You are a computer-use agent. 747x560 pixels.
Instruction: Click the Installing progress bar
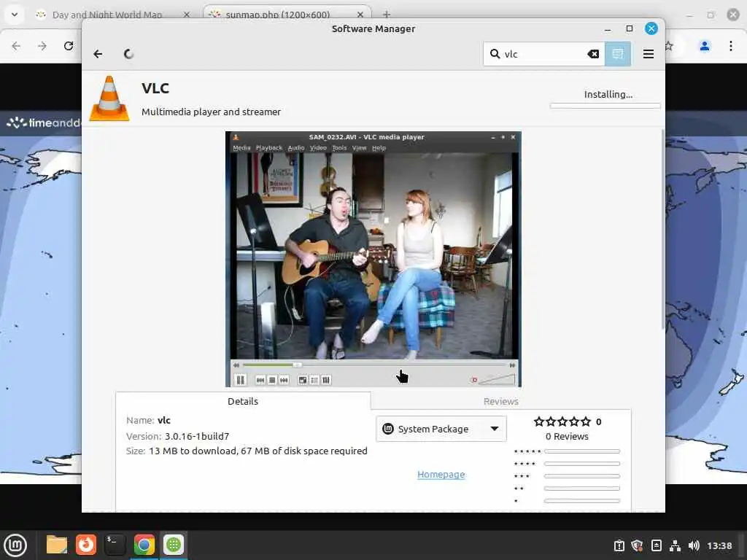point(605,106)
